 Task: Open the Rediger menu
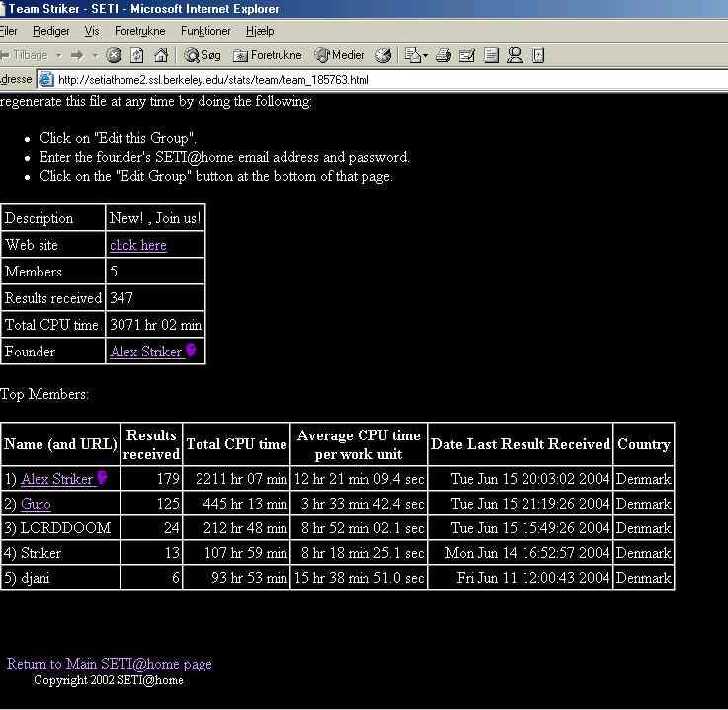coord(50,31)
